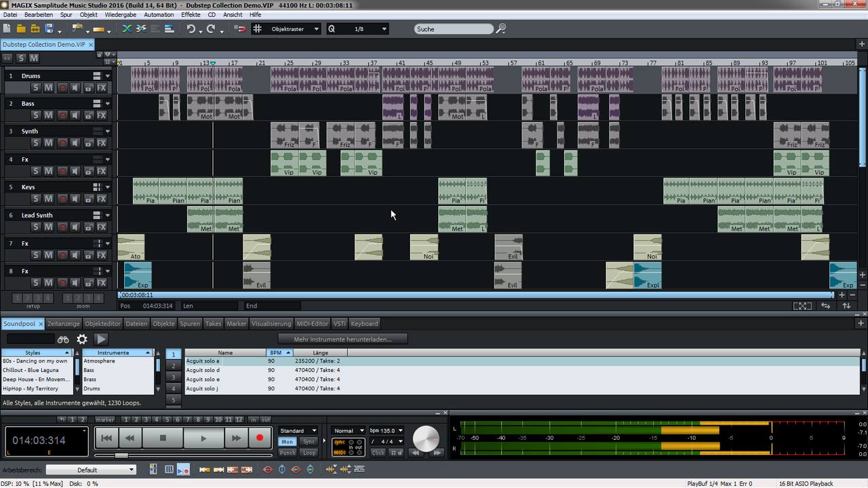The image size is (868, 488).
Task: Click the round jog wheel knob
Action: click(425, 439)
